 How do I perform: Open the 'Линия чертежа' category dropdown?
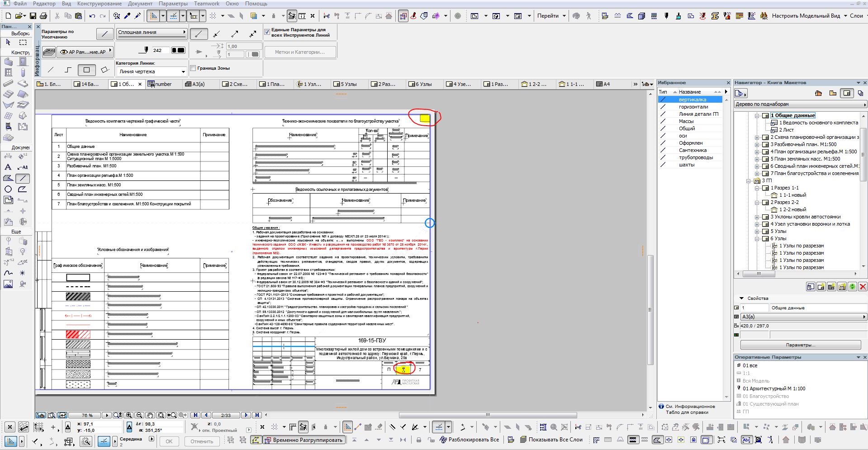pyautogui.click(x=152, y=71)
